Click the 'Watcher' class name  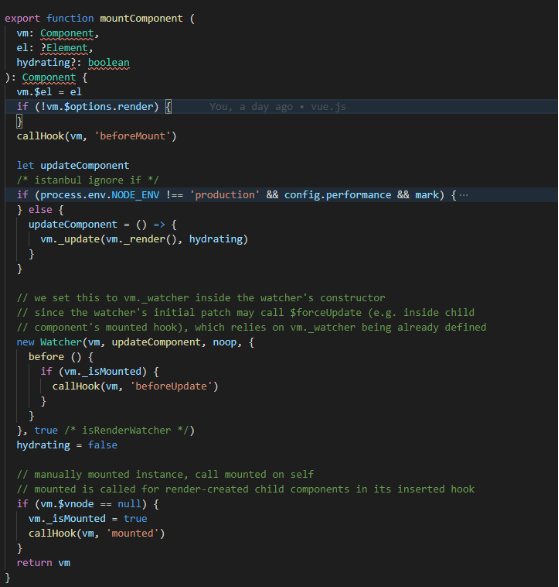pyautogui.click(x=61, y=342)
